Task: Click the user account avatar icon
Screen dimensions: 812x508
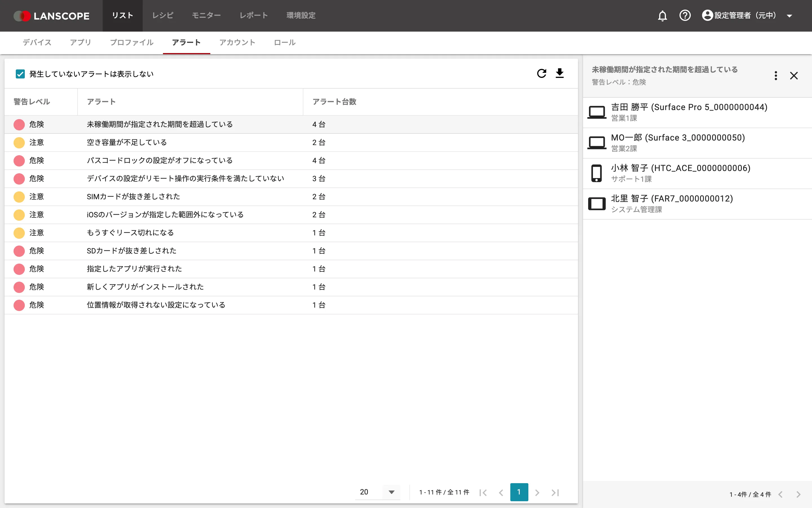Action: tap(707, 16)
